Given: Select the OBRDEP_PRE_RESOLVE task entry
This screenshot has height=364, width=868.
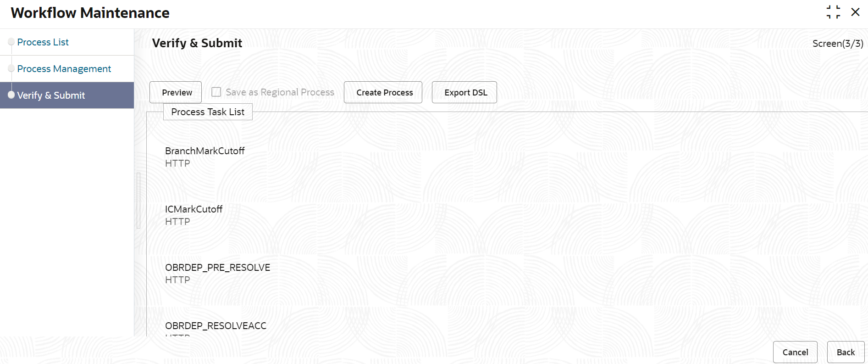Looking at the screenshot, I should tap(217, 273).
